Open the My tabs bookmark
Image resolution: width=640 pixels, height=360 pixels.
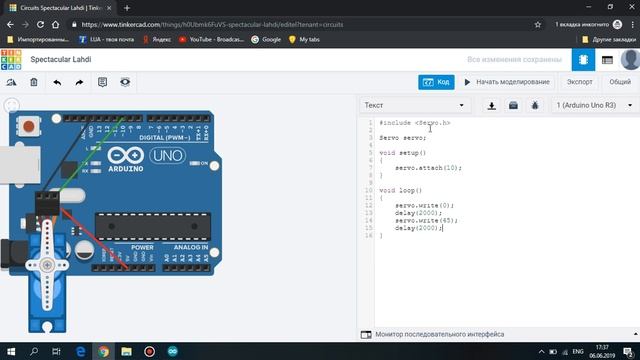(304, 40)
